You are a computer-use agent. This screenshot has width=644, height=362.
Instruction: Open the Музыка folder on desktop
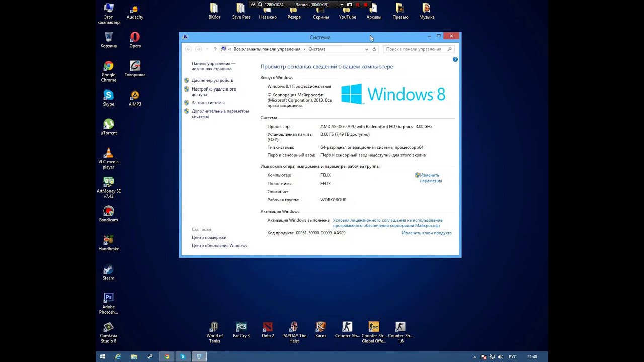(427, 11)
